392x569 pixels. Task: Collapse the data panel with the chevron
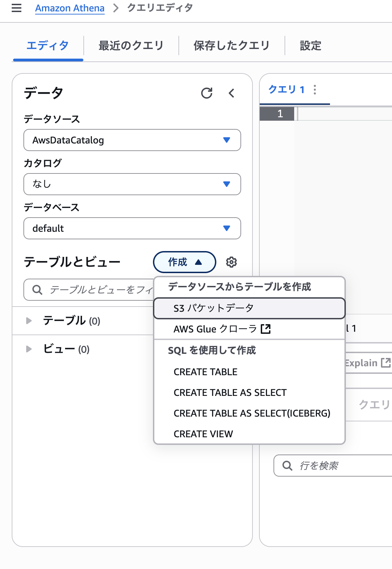pyautogui.click(x=231, y=93)
